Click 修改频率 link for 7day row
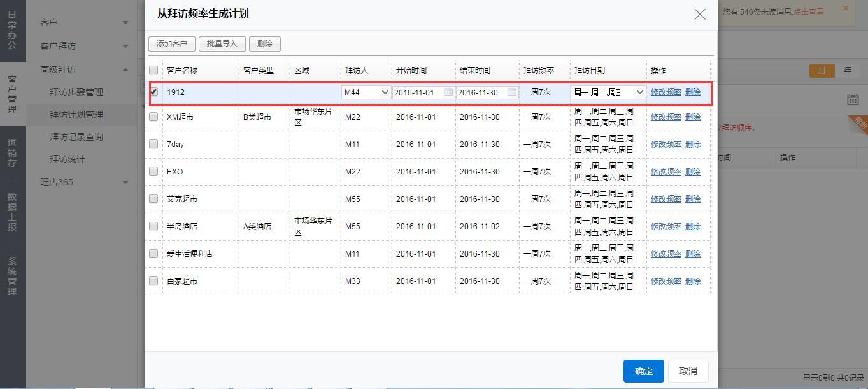Image resolution: width=868 pixels, height=389 pixels. pos(665,145)
